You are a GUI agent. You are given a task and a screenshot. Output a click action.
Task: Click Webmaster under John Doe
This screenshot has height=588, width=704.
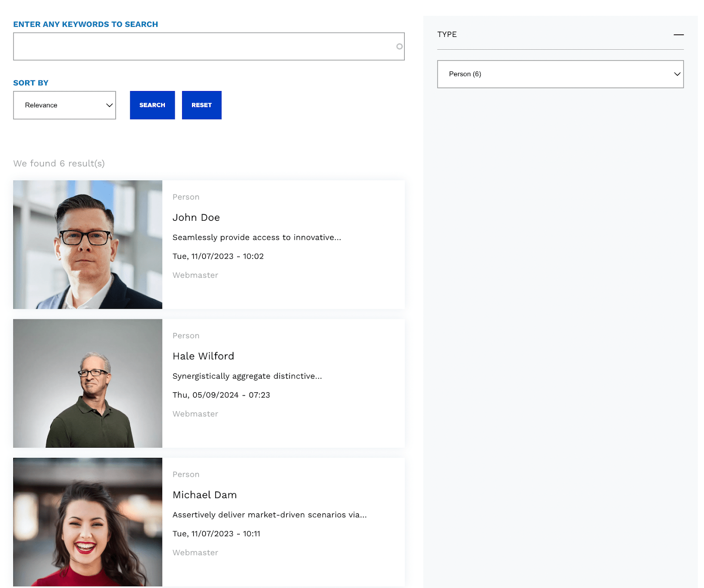(x=195, y=275)
